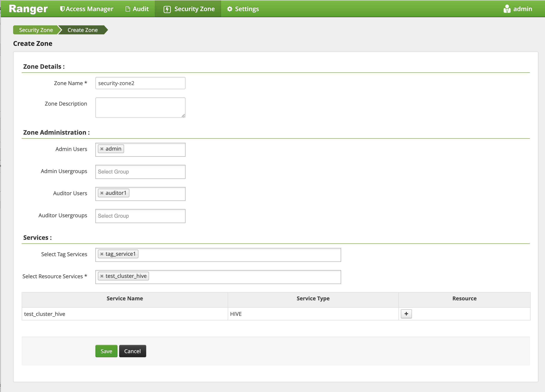This screenshot has height=392, width=545.
Task: Click the Select Resource Services label
Action: click(x=55, y=276)
